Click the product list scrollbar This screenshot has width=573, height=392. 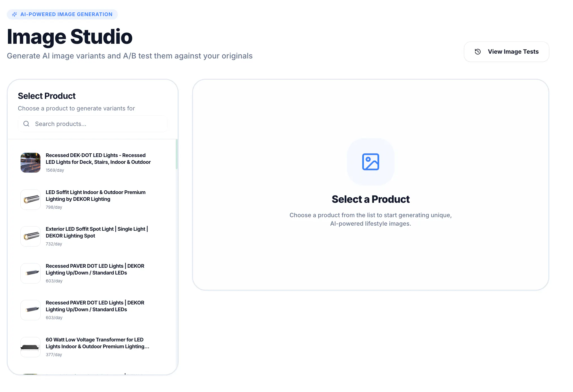click(x=177, y=154)
